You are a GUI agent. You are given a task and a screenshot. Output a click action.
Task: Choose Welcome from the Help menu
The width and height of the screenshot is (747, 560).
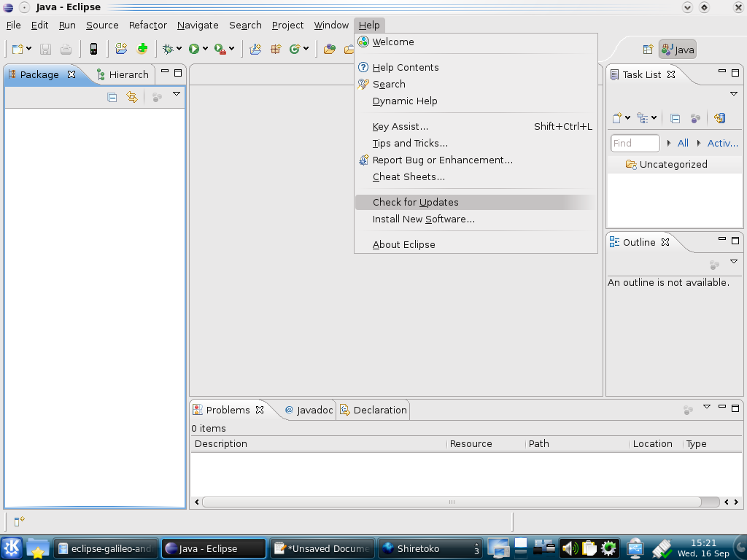[x=476, y=42]
